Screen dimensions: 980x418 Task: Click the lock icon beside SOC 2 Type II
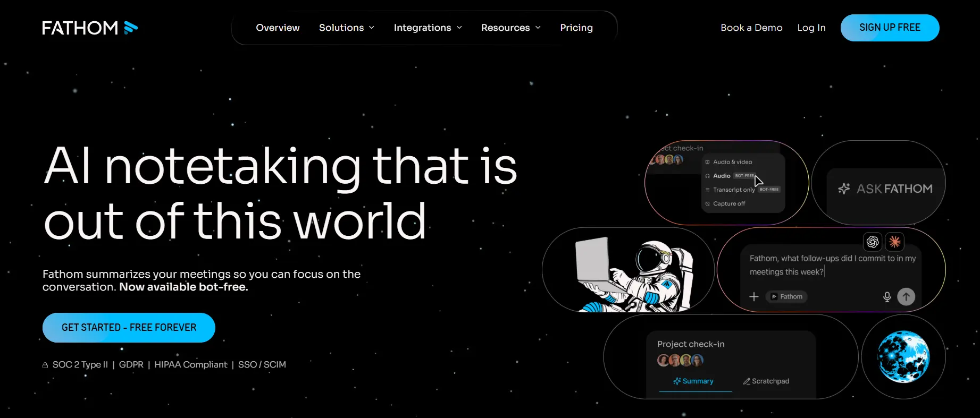point(45,365)
